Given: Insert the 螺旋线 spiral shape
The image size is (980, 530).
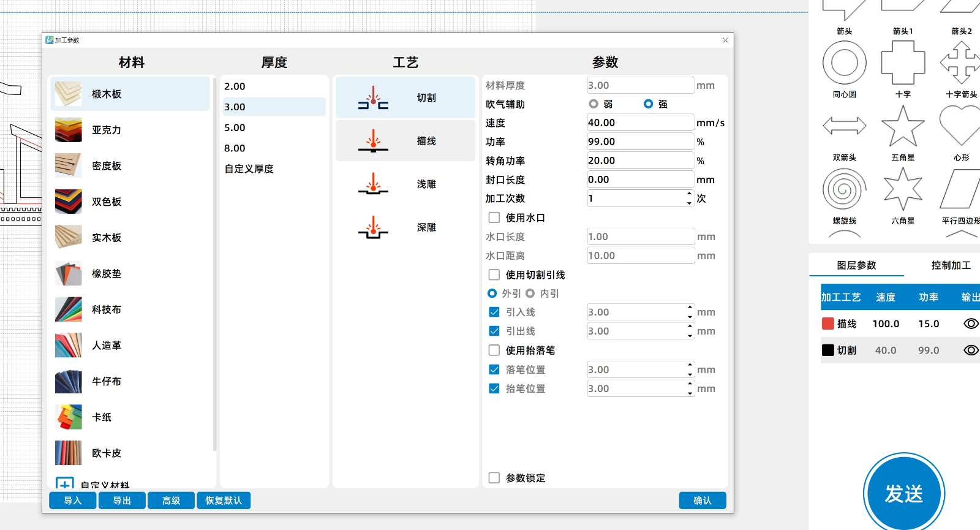Looking at the screenshot, I should (844, 189).
